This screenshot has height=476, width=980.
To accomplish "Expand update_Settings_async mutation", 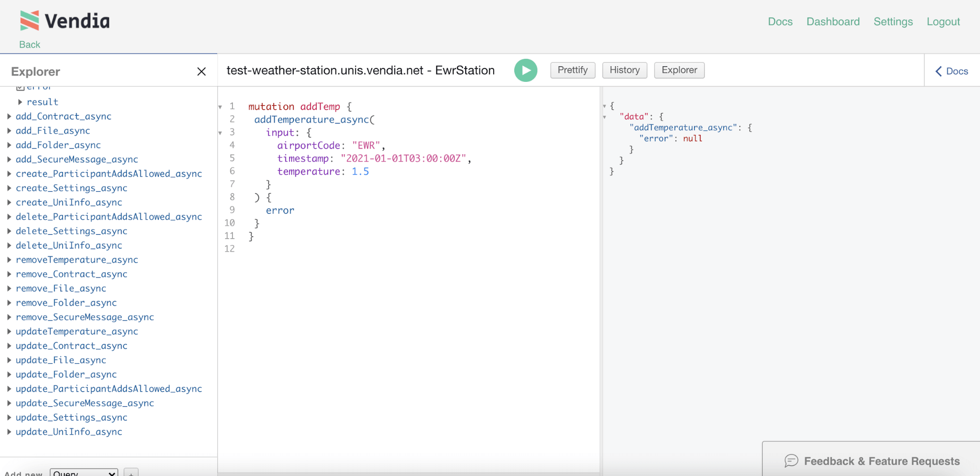I will (9, 417).
